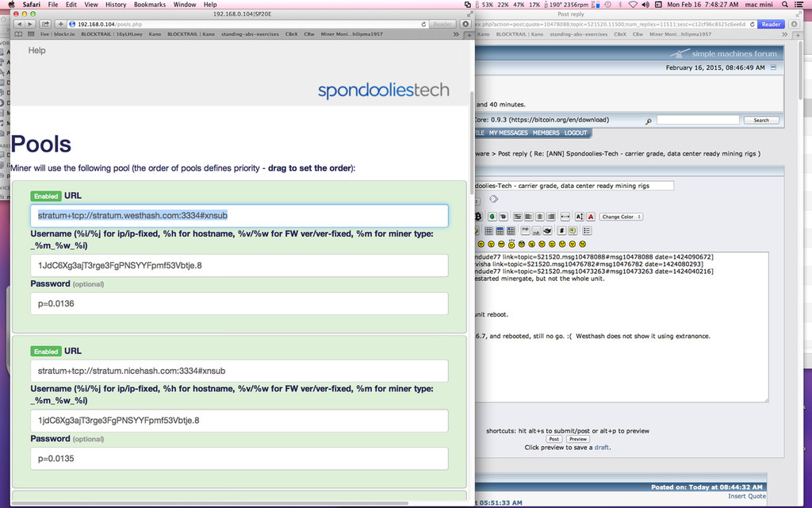Image resolution: width=812 pixels, height=508 pixels.
Task: Click the nicehash pool URL field
Action: point(239,371)
